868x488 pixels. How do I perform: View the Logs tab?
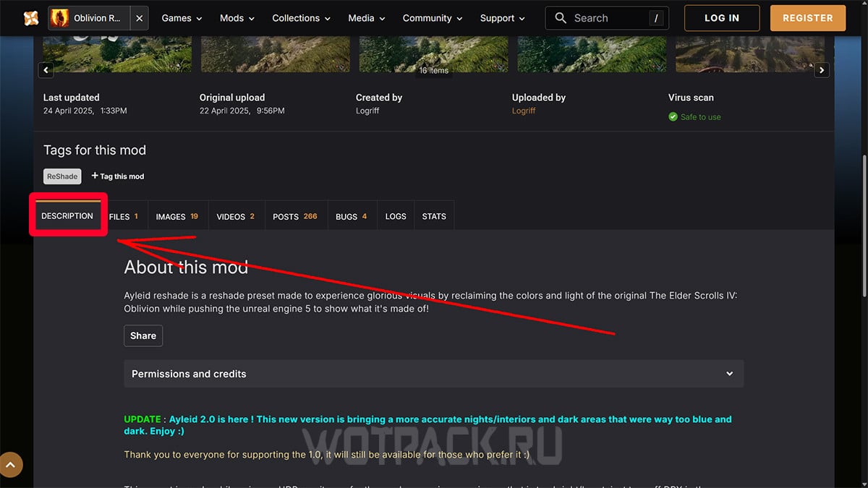coord(396,216)
